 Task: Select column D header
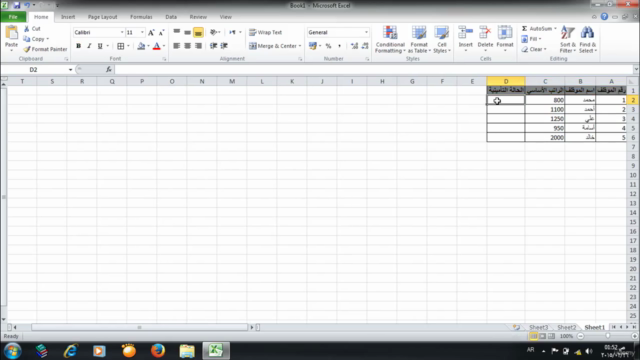coord(506,81)
